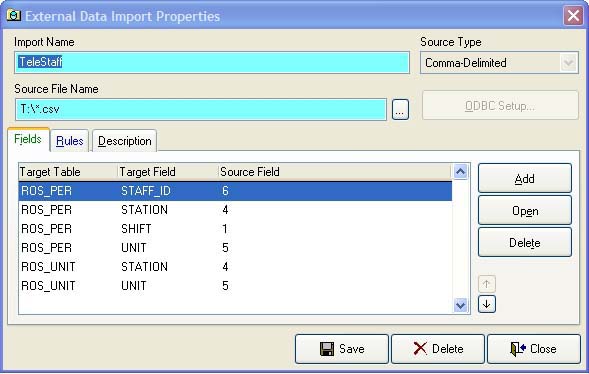Add a new field mapping
This screenshot has height=374, width=589.
[524, 178]
